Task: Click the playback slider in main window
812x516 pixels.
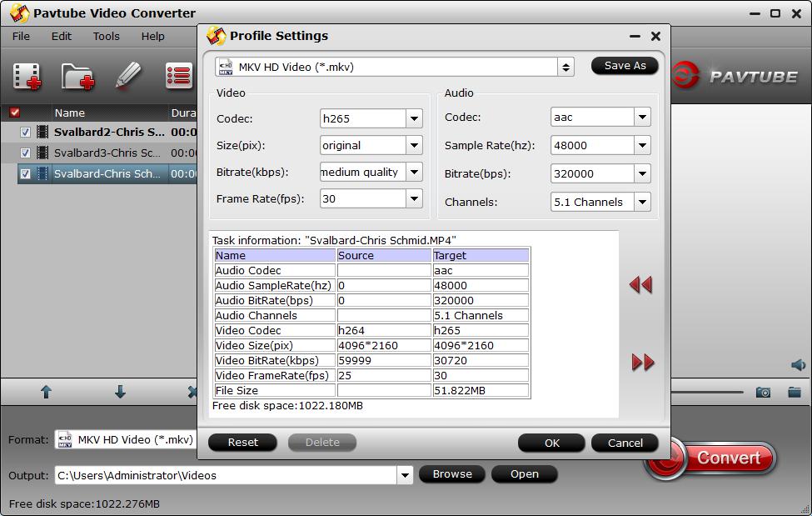Action: (x=707, y=392)
